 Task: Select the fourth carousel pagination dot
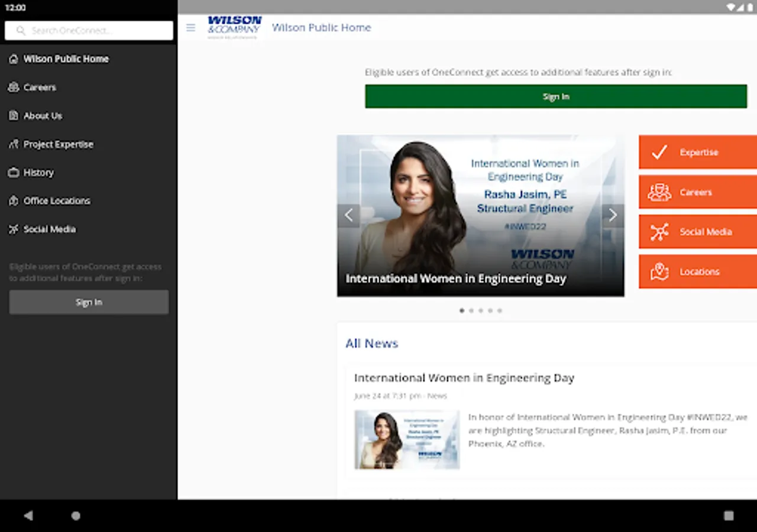490,310
